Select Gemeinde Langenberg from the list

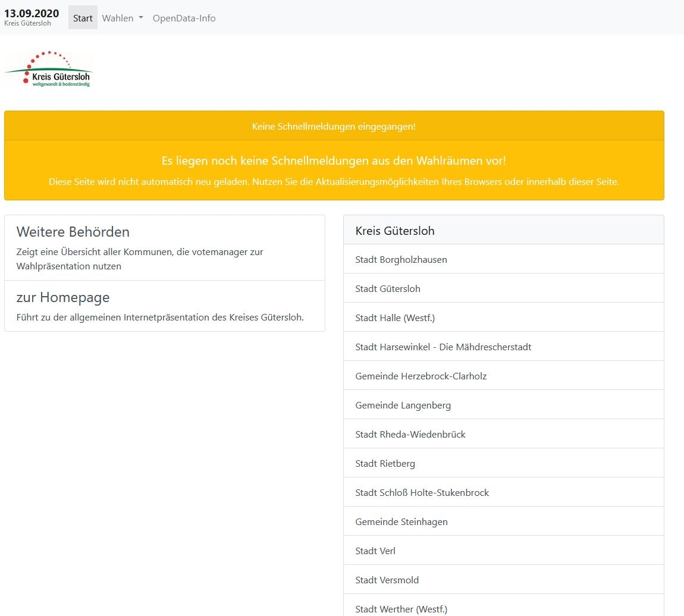tap(403, 405)
